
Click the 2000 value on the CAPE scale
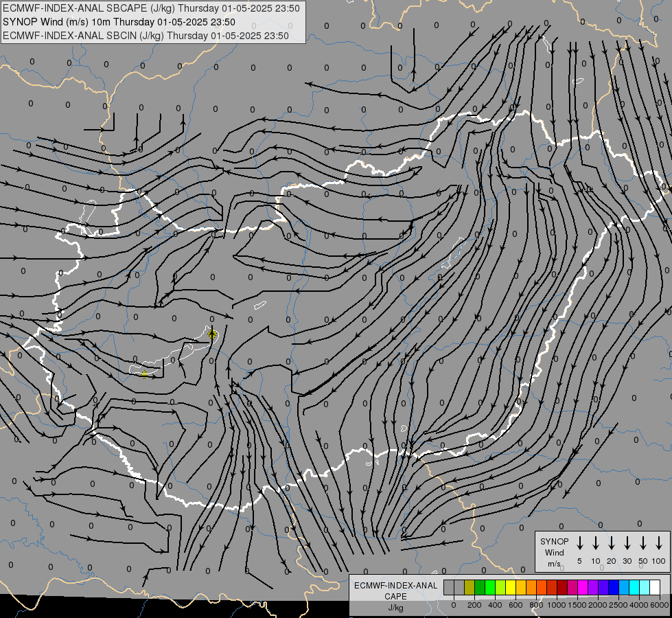click(x=598, y=605)
